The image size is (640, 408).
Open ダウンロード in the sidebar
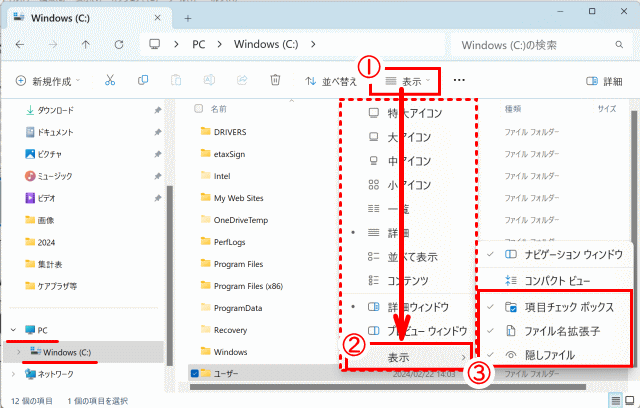[56, 110]
